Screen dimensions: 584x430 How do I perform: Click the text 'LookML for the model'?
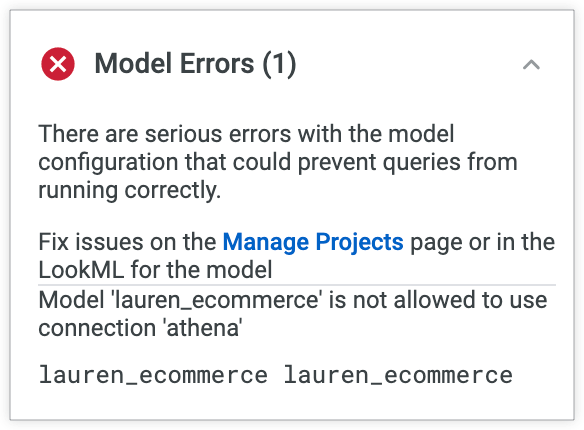(155, 270)
